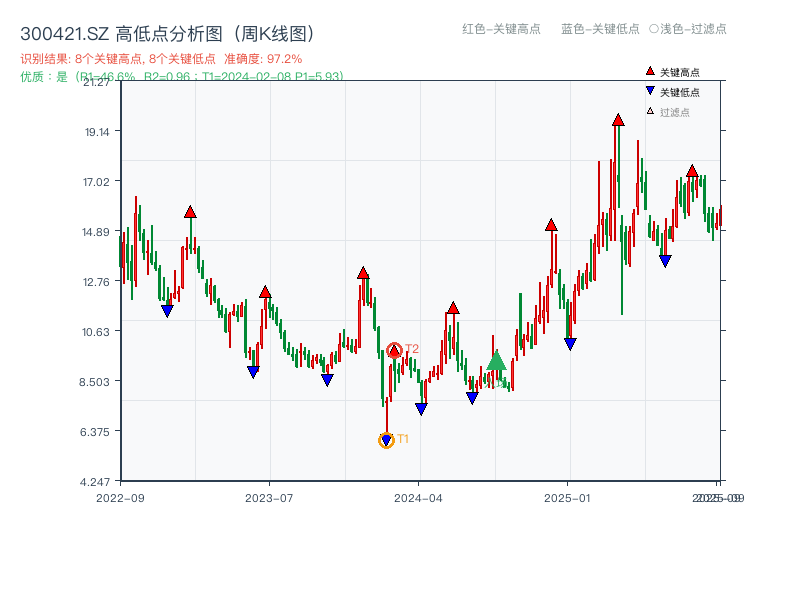The width and height of the screenshot is (800, 600).
Task: Select the red 关键高点 legend triangle icon
Action: (x=648, y=70)
